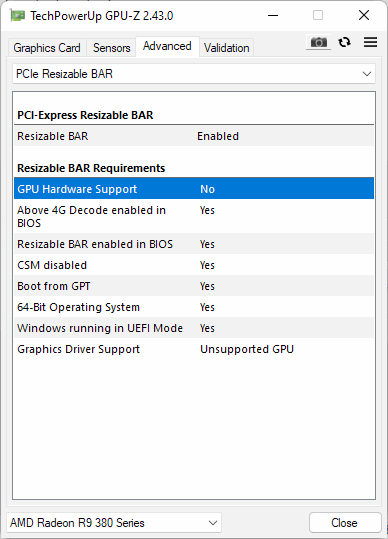Select the 64-Bit Operating System row
388x539 pixels.
click(x=194, y=307)
